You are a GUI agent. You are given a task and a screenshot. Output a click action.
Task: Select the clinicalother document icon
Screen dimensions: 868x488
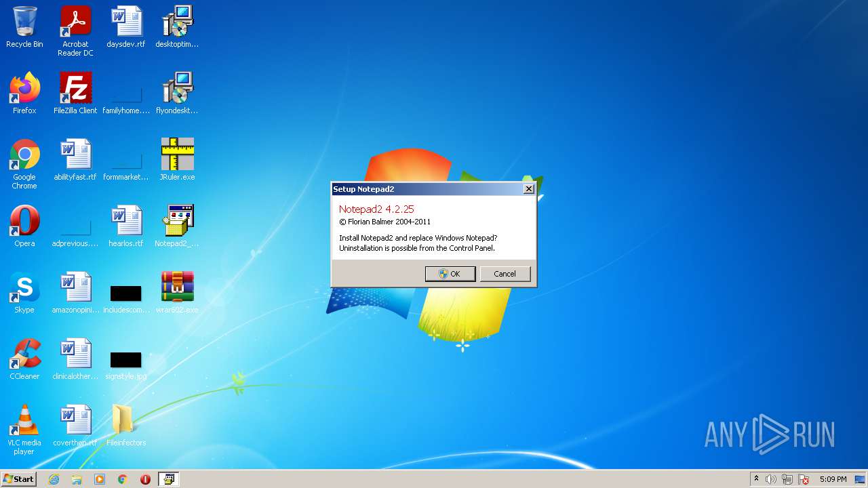coord(75,359)
